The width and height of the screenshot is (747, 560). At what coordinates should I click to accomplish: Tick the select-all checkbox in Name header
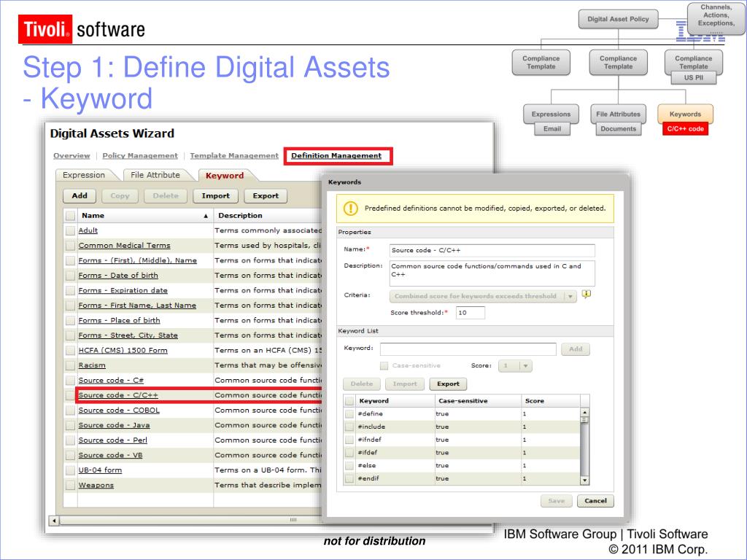[x=71, y=216]
